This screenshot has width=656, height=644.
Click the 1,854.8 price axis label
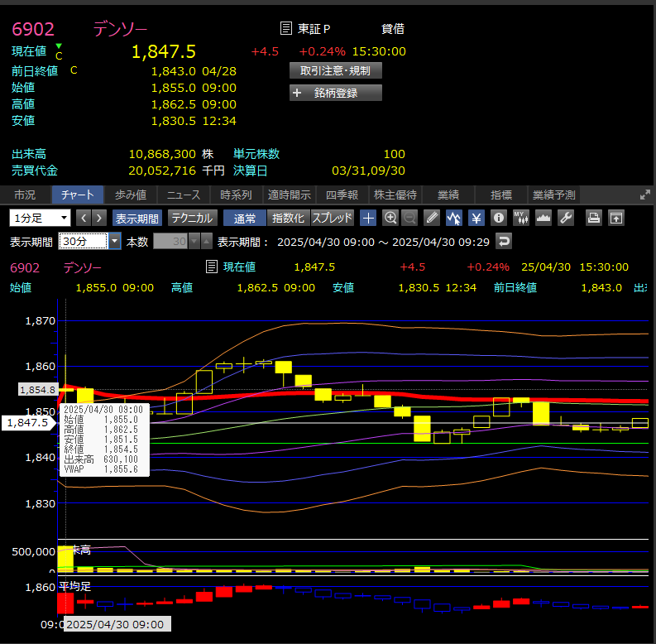38,390
